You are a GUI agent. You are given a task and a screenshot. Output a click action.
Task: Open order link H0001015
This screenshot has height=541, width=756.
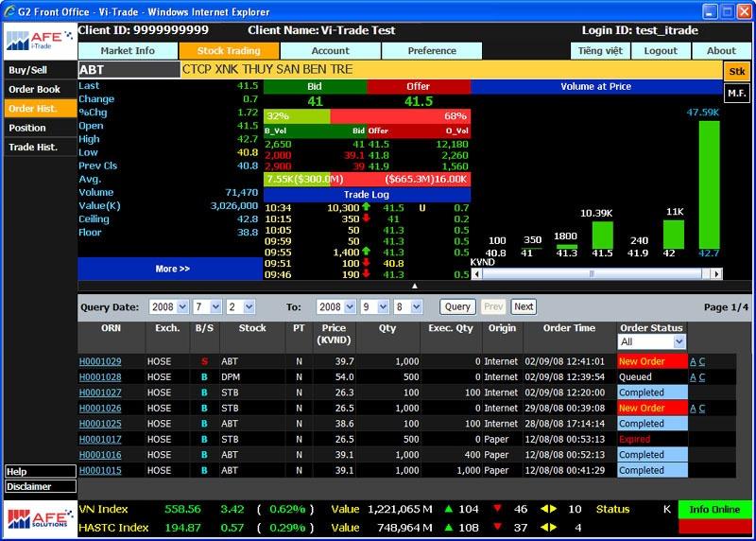[x=100, y=470]
